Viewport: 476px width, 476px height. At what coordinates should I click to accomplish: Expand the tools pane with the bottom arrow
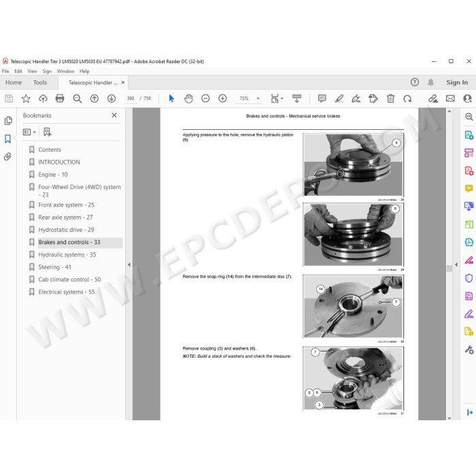tap(470, 412)
